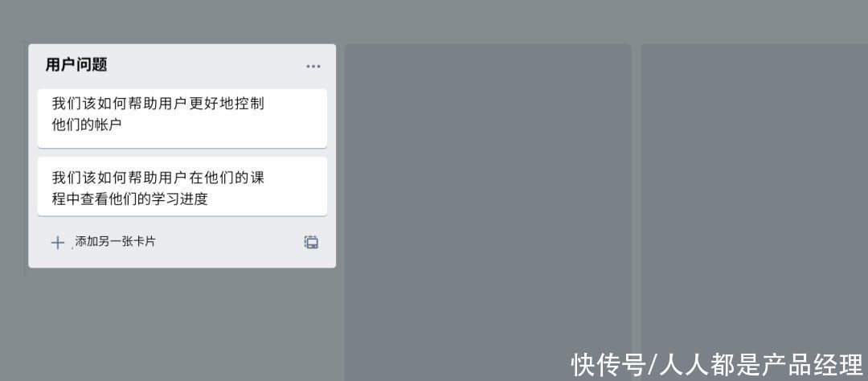Add a card via 添加另一张卡片
This screenshot has width=868, height=381.
tap(115, 241)
